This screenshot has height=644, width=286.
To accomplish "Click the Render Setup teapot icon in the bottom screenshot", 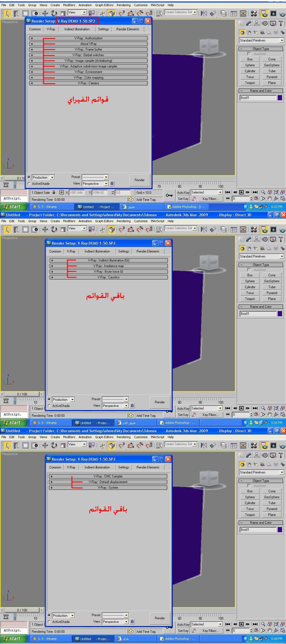I will (x=264, y=445).
